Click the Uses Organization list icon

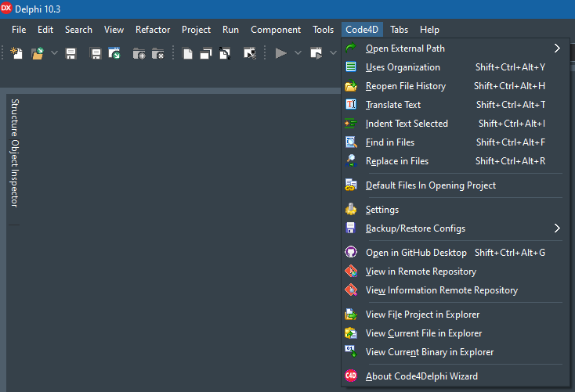point(351,67)
